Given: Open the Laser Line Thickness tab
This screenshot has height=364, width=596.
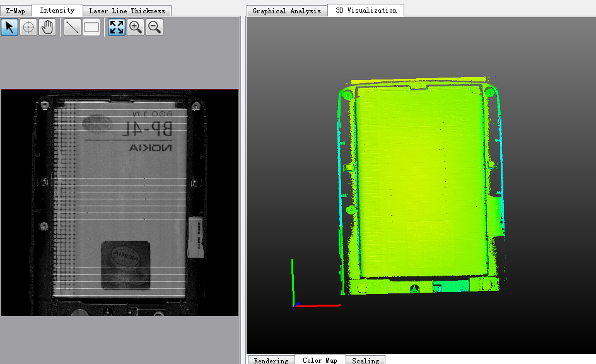Looking at the screenshot, I should 127,10.
